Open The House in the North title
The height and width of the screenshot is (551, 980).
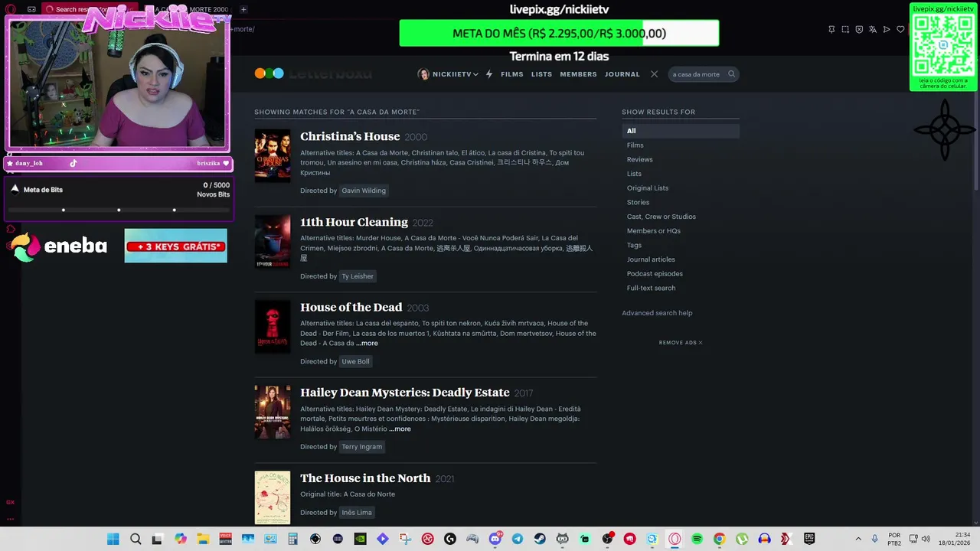click(365, 478)
